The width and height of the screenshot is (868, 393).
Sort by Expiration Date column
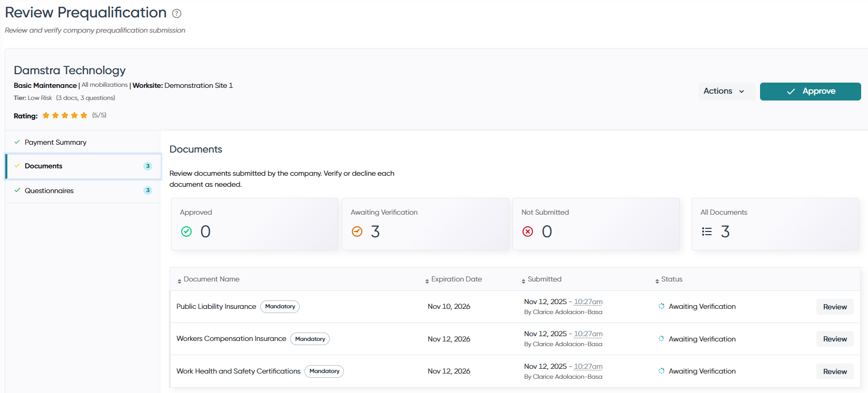454,279
